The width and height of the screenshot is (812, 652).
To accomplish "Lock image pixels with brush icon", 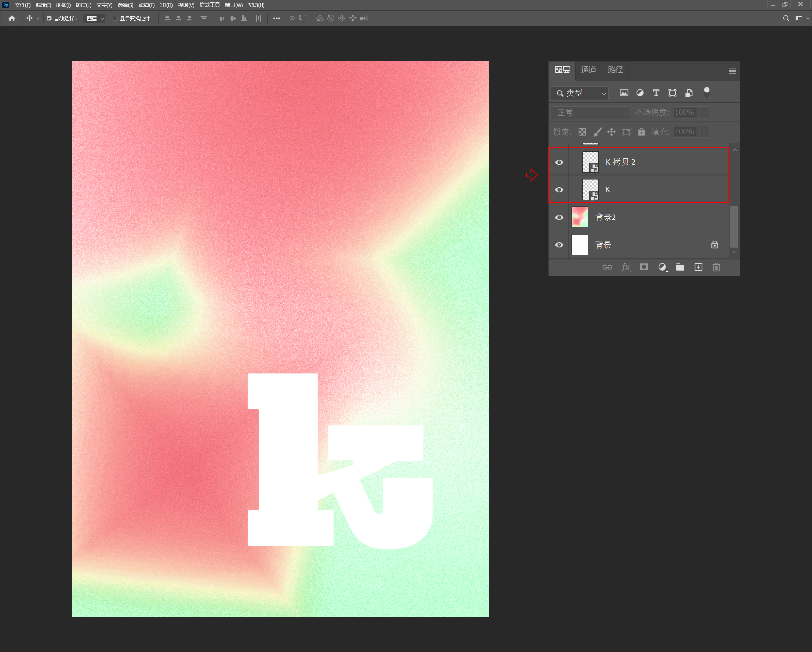I will [x=597, y=132].
